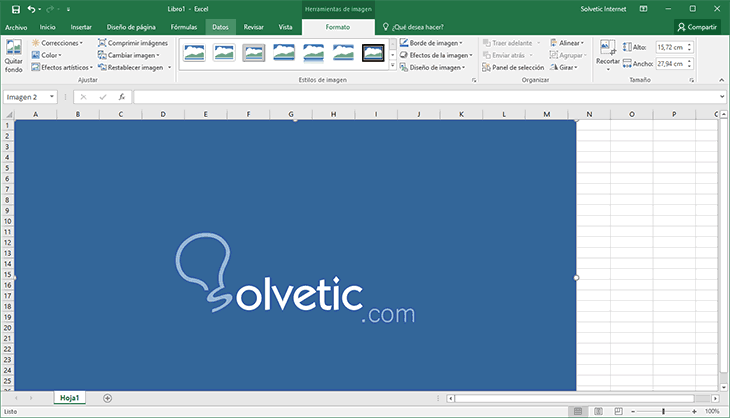The height and width of the screenshot is (418, 730).
Task: Open Quitar fondo tool
Action: click(14, 56)
